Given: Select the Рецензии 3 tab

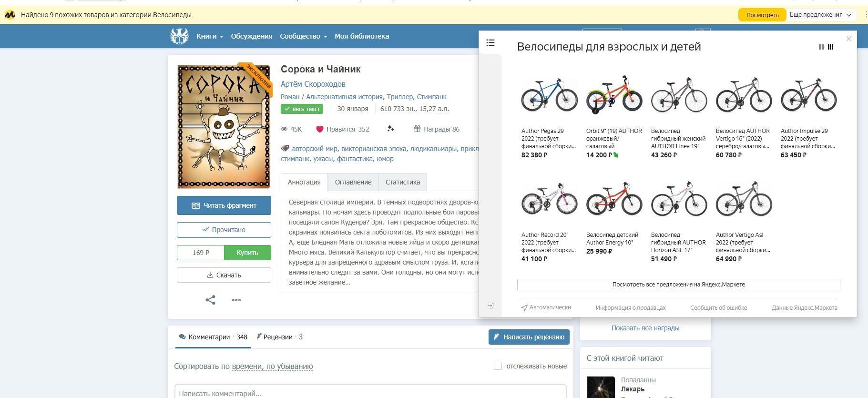Looking at the screenshot, I should 280,337.
